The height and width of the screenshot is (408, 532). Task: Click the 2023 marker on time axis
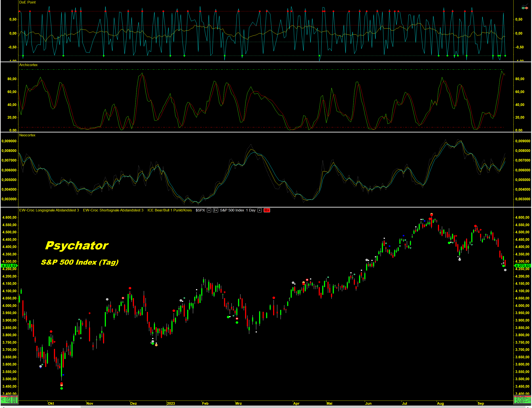pos(171,403)
